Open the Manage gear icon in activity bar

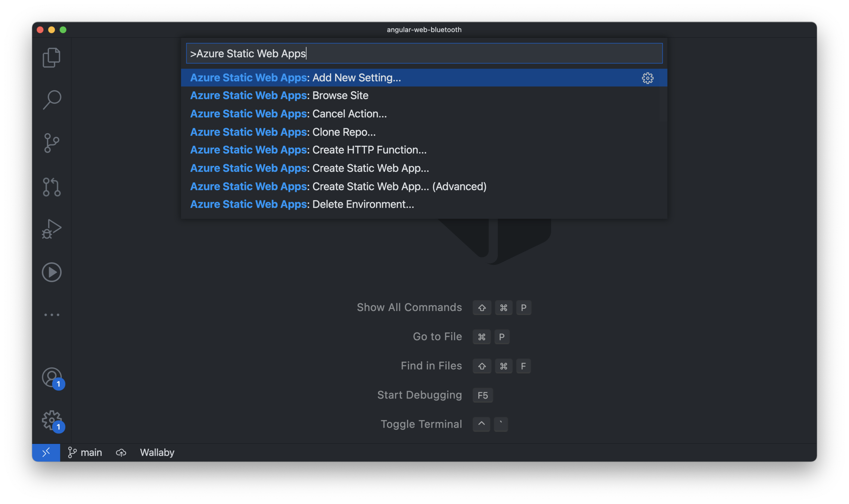pos(52,420)
